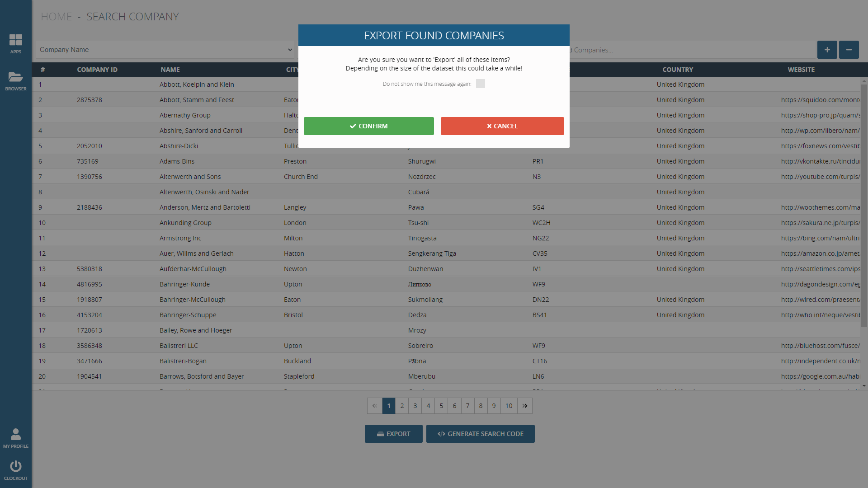Confirm the export of companies
868x488 pixels.
click(368, 126)
